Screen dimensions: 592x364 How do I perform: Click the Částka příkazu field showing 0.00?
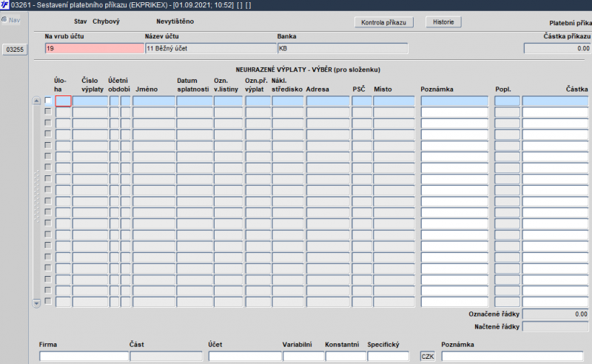coord(557,48)
